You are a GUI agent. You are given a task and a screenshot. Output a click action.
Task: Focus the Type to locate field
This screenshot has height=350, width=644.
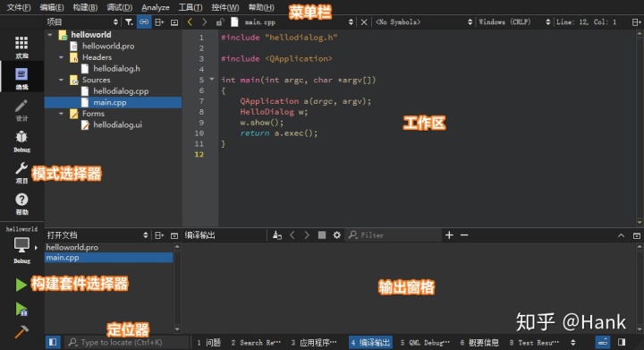[x=127, y=342]
